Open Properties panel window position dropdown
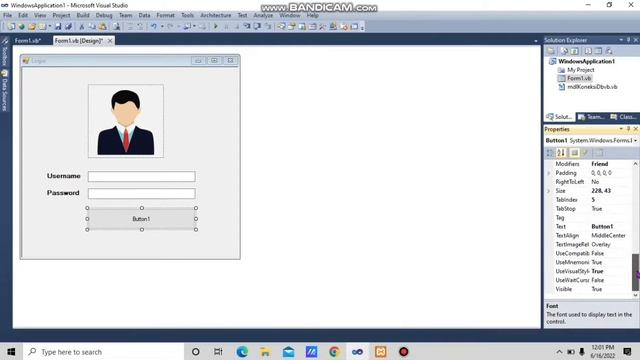Screen dimensions: 640x360 [x=621, y=129]
